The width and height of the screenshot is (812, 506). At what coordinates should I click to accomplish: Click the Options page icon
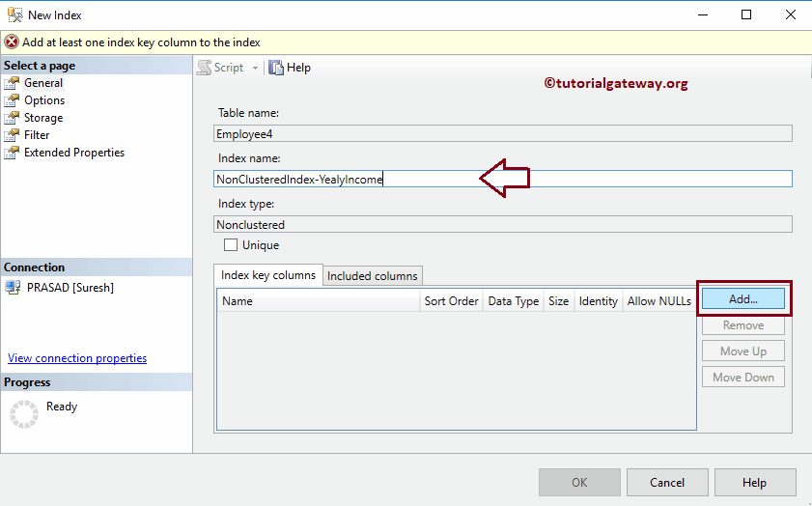[12, 100]
